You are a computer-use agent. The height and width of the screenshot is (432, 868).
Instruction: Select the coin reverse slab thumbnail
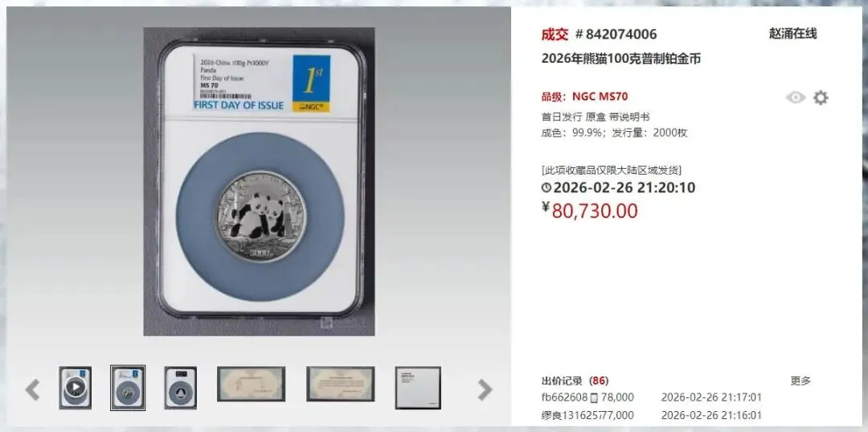point(181,388)
